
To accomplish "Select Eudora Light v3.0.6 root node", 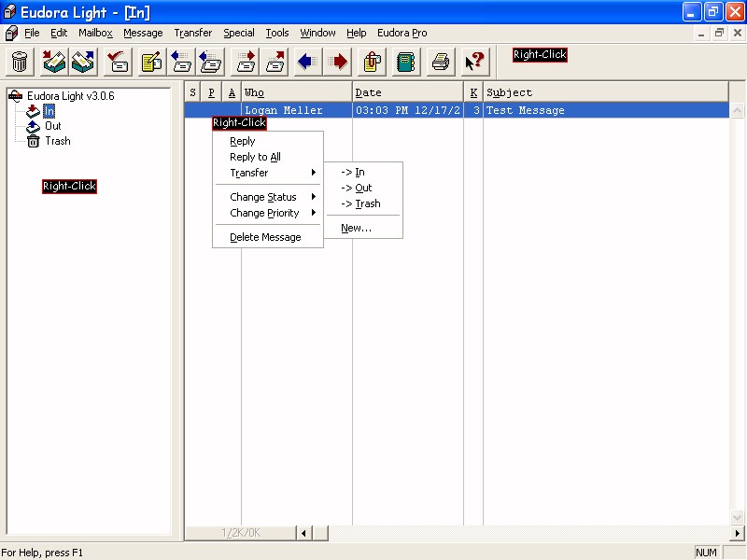I will [71, 96].
